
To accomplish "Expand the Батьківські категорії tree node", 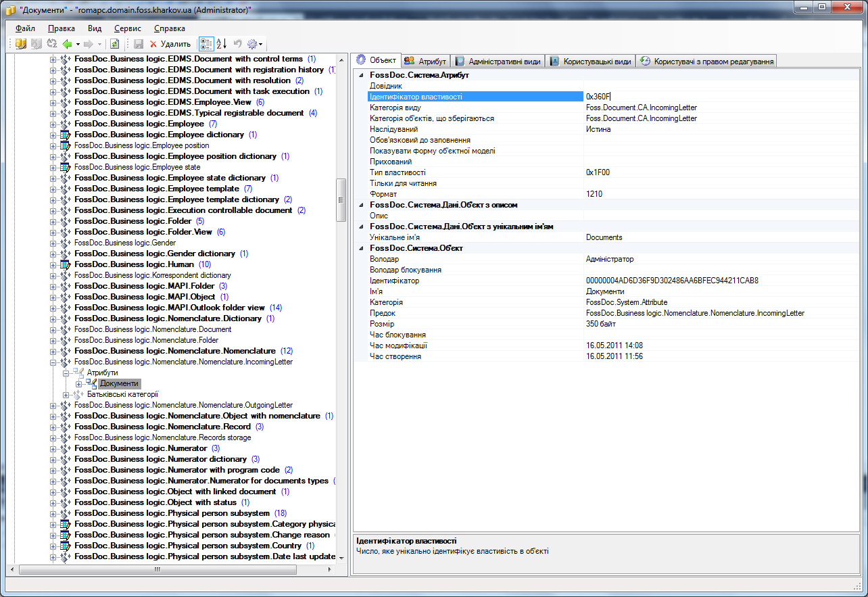I will (66, 394).
